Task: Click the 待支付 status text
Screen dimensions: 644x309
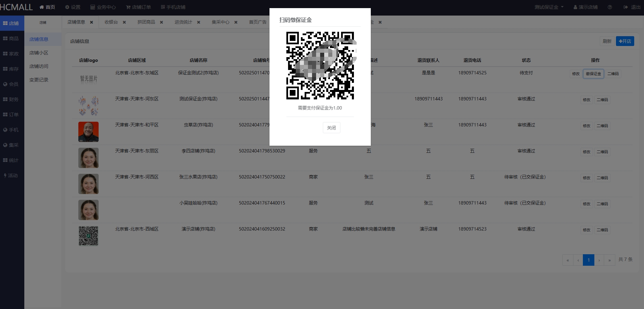Action: click(526, 73)
